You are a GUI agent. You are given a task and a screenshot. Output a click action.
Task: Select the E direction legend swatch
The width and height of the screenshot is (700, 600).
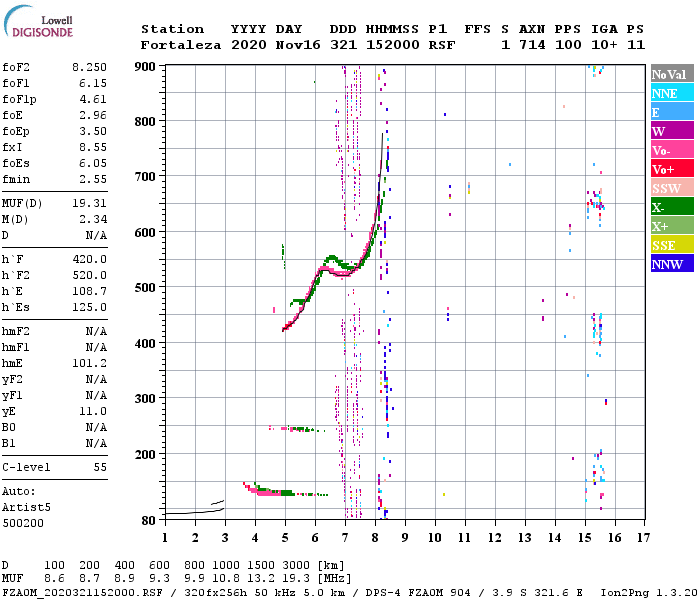(672, 112)
